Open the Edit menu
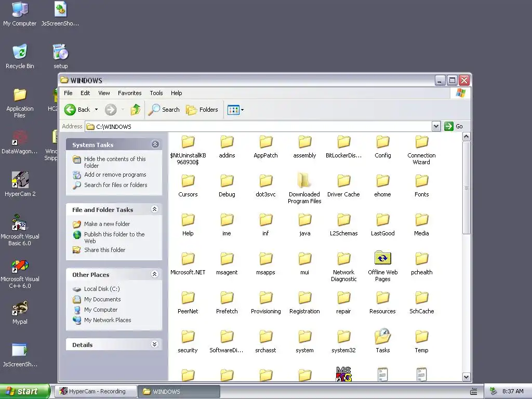This screenshot has height=399, width=532. [x=85, y=93]
